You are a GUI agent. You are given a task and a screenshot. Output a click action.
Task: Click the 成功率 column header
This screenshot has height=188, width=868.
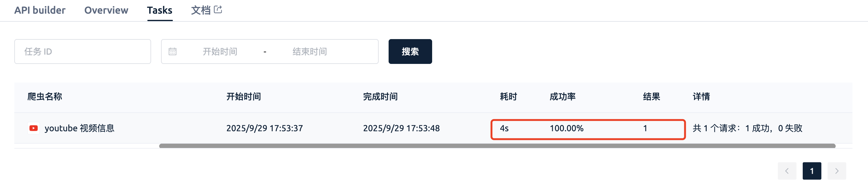click(562, 97)
